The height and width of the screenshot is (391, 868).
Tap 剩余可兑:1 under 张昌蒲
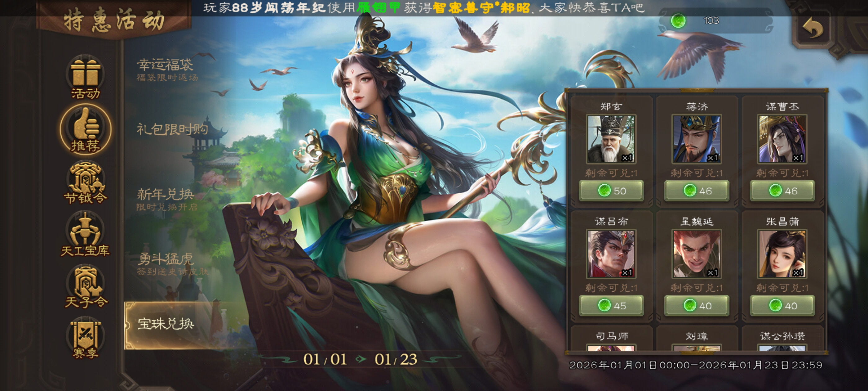(x=782, y=288)
